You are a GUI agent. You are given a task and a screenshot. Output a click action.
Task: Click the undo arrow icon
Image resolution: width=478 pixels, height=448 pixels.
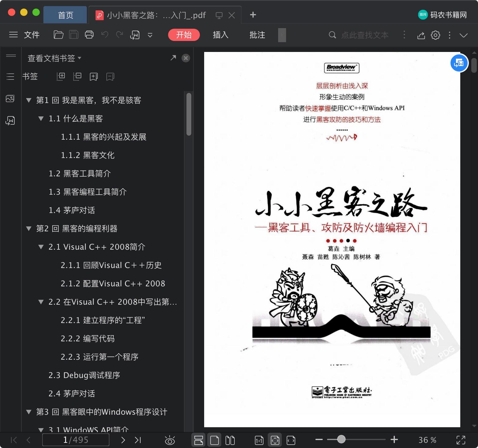coord(105,35)
